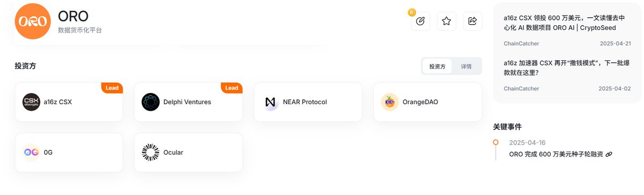Open the Delphi Ventures investor card
Image resolution: width=644 pixels, height=195 pixels.
(189, 102)
